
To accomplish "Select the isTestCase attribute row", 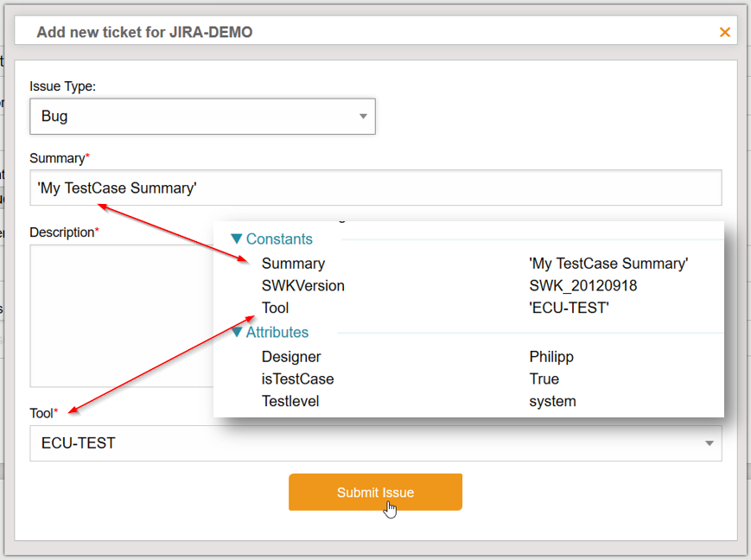I will (x=297, y=379).
